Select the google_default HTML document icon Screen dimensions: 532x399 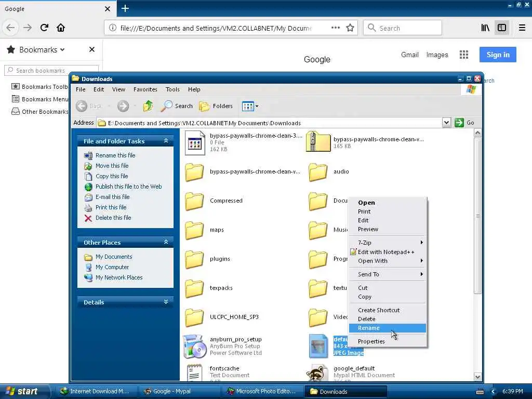pyautogui.click(x=318, y=373)
